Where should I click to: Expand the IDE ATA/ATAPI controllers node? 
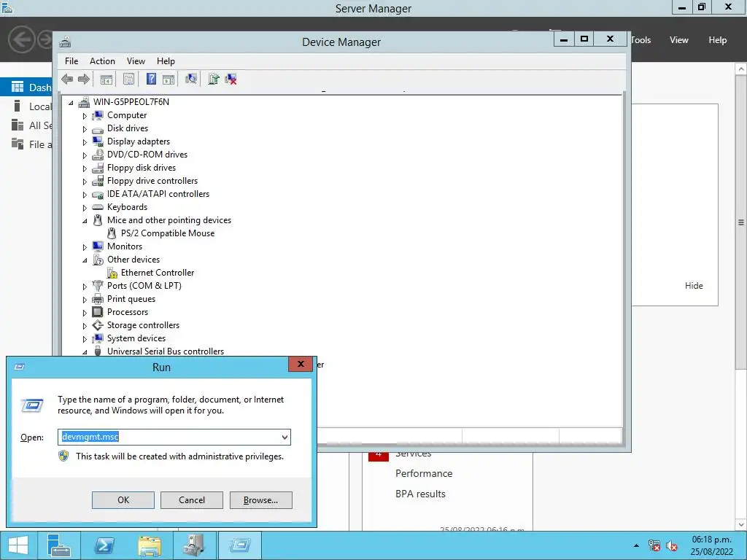pyautogui.click(x=85, y=195)
